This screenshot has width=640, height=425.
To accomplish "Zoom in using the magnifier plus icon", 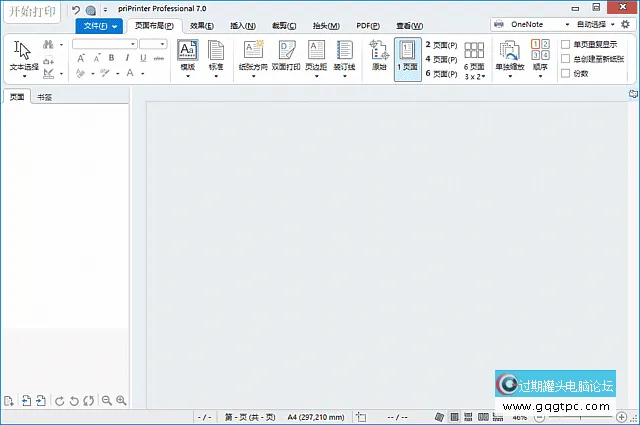I will pos(121,400).
